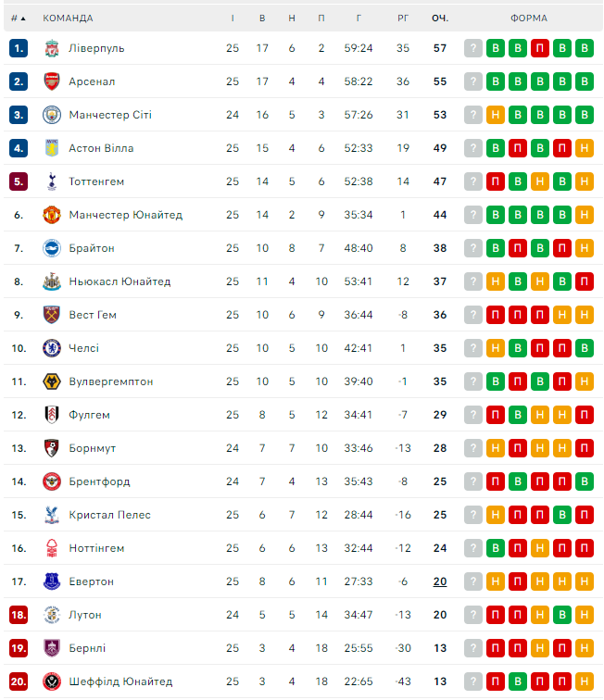Click the Aston Villa crest icon
Viewport: 604px width, 700px height.
pyautogui.click(x=51, y=148)
